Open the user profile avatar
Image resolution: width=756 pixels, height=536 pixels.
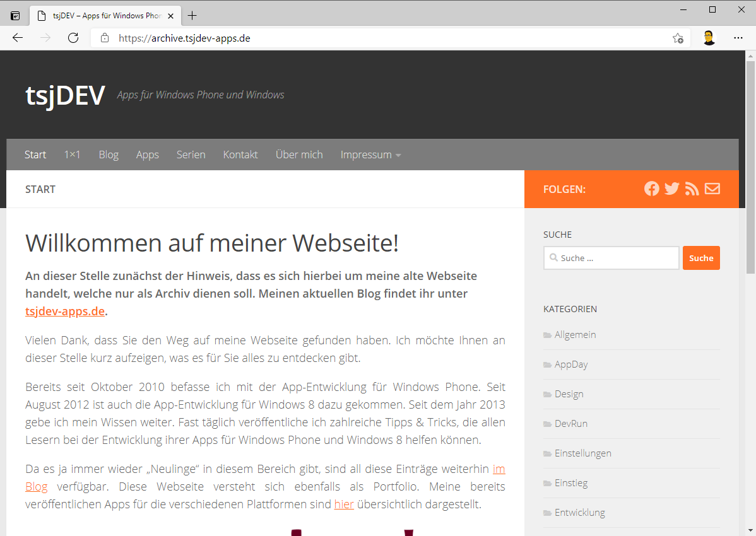[x=709, y=38]
